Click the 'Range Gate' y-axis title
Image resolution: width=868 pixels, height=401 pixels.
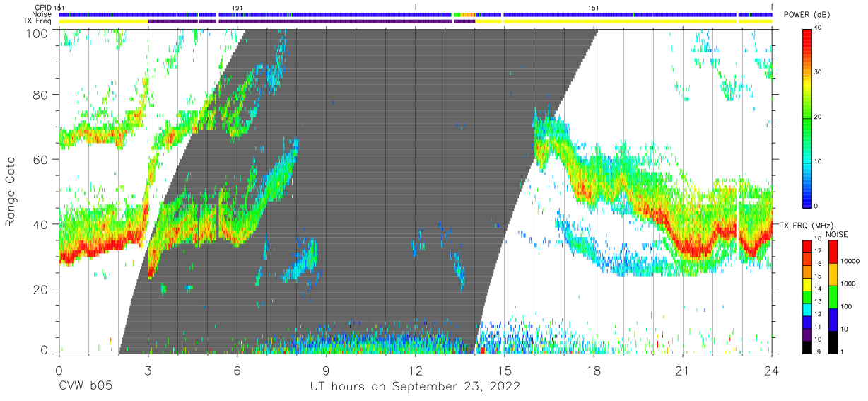click(11, 192)
